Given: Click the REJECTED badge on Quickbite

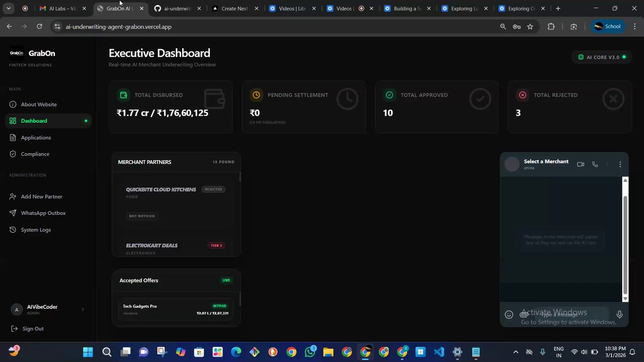Looking at the screenshot, I should (213, 190).
